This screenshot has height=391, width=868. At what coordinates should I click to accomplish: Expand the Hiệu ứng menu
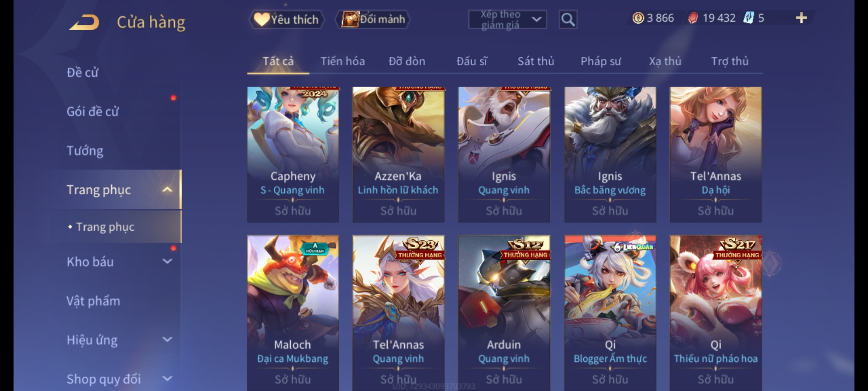[x=167, y=339]
